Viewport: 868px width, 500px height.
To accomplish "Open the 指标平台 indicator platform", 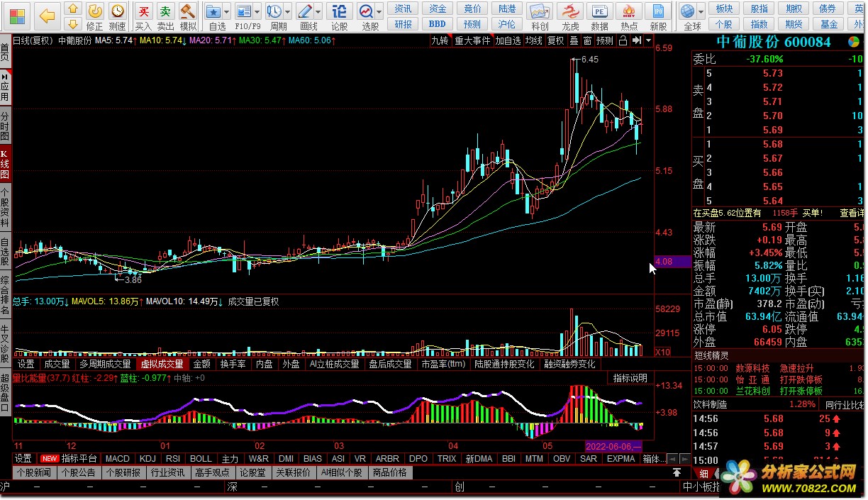I will 79,459.
